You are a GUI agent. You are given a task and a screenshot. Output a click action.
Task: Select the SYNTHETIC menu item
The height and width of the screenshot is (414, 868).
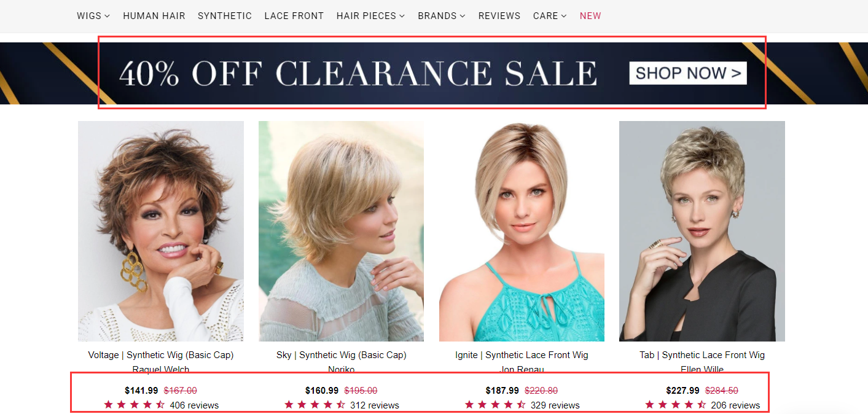pos(225,16)
